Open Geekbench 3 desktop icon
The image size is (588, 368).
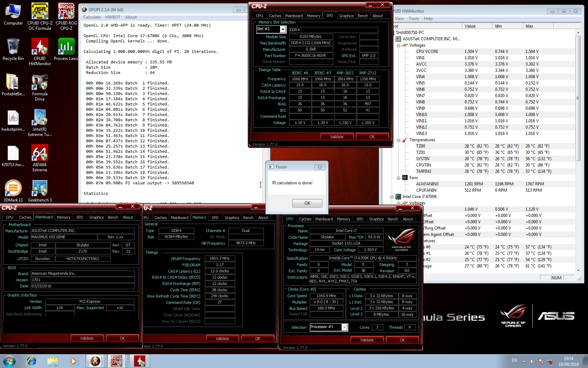[40, 191]
